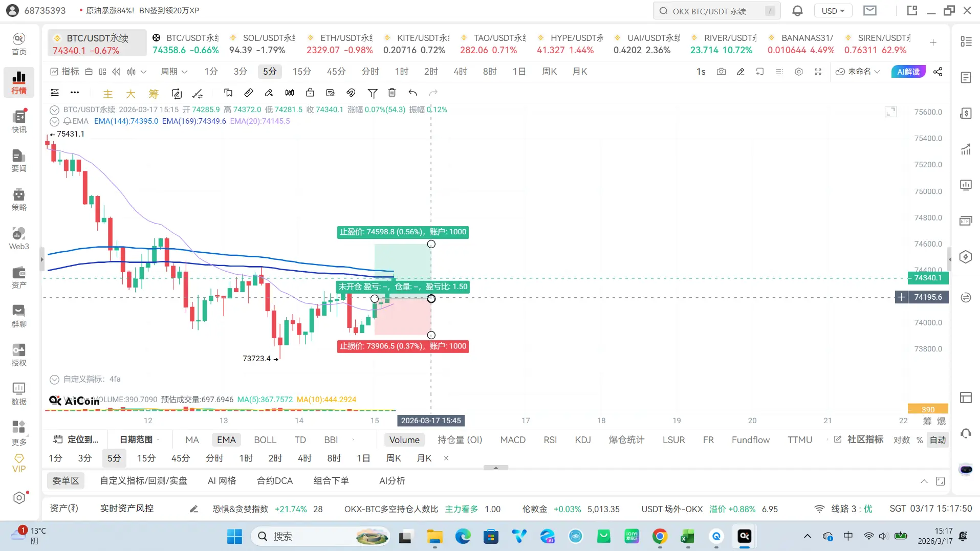
Task: Collapse the BTC/USDT永续 legend row chevron
Action: pos(54,109)
